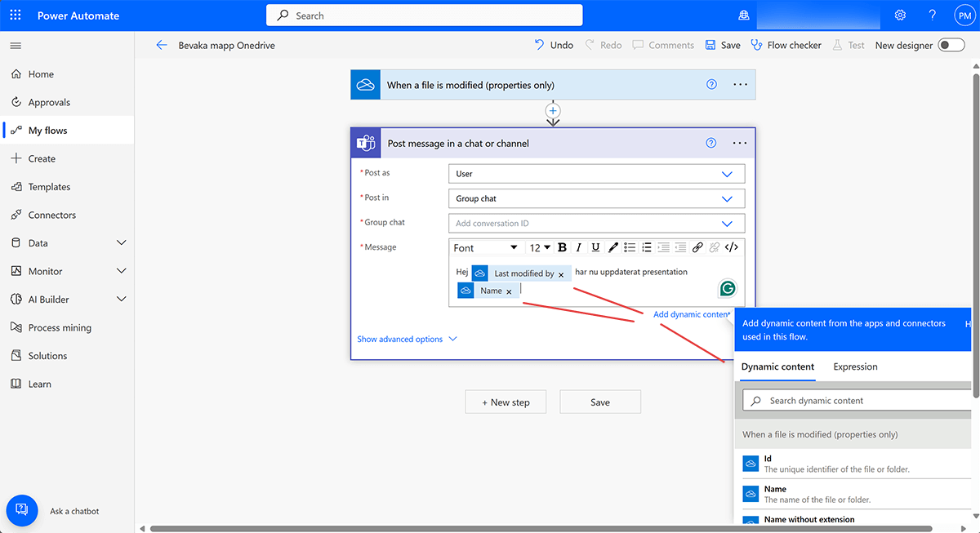Image resolution: width=980 pixels, height=533 pixels.
Task: Open the highlight color pen tool
Action: coord(612,247)
